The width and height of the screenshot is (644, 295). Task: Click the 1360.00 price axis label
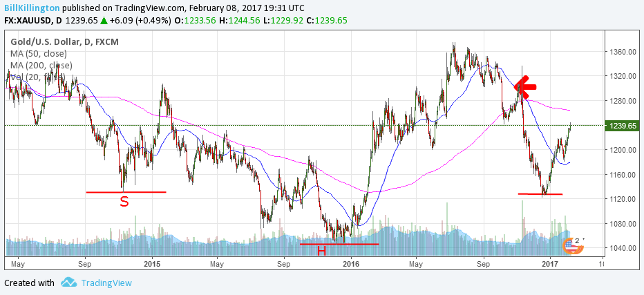(623, 53)
